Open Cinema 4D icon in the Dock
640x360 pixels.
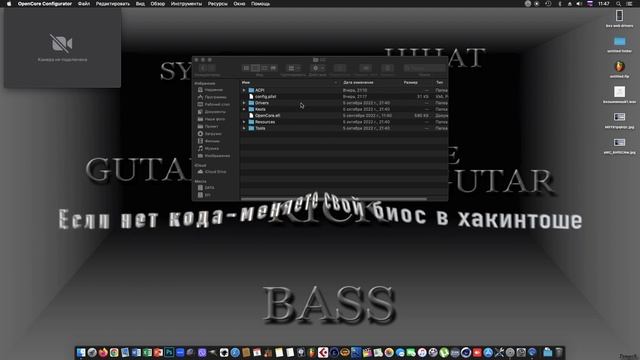pos(466,353)
